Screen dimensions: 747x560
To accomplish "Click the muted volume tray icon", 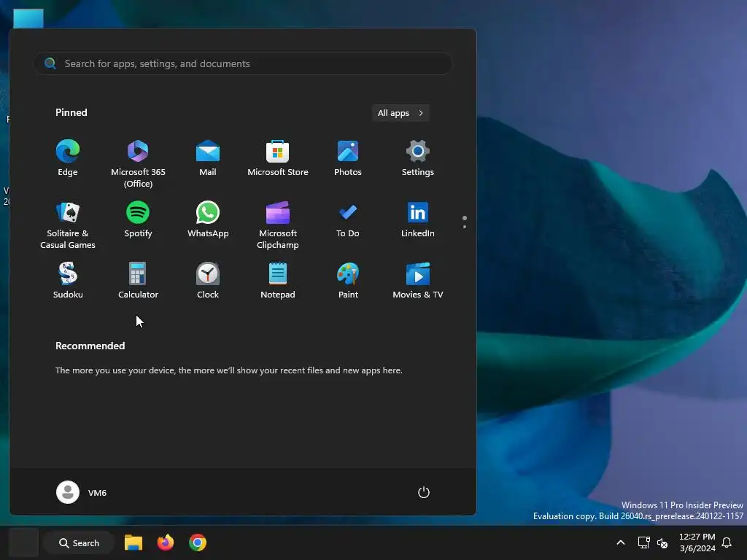I will pos(662,542).
